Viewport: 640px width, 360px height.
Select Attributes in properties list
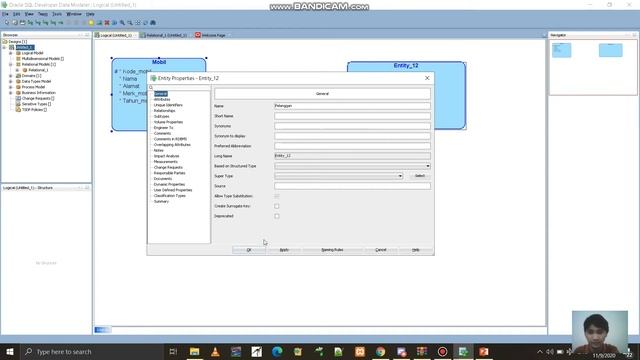click(x=162, y=100)
